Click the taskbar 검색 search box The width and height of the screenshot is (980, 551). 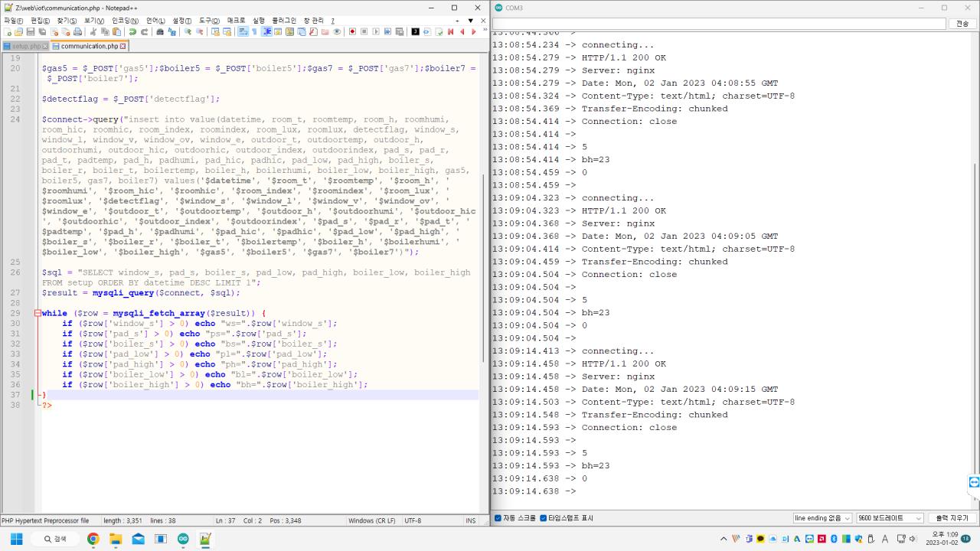(x=54, y=539)
